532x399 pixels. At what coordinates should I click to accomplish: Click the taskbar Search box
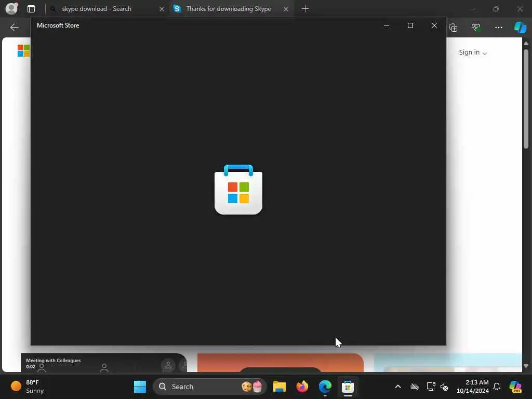pyautogui.click(x=210, y=387)
